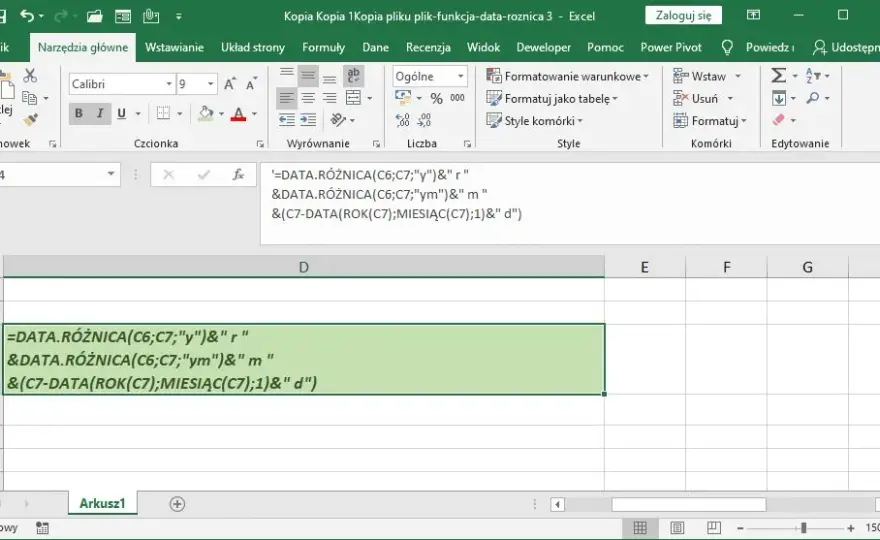The width and height of the screenshot is (880, 540).
Task: Open the Recenzja tab
Action: [x=428, y=48]
